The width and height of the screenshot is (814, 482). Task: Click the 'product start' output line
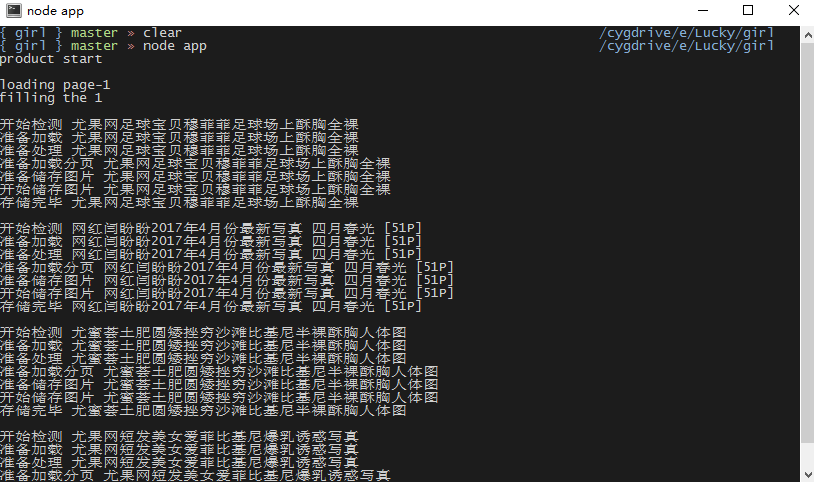[x=51, y=59]
